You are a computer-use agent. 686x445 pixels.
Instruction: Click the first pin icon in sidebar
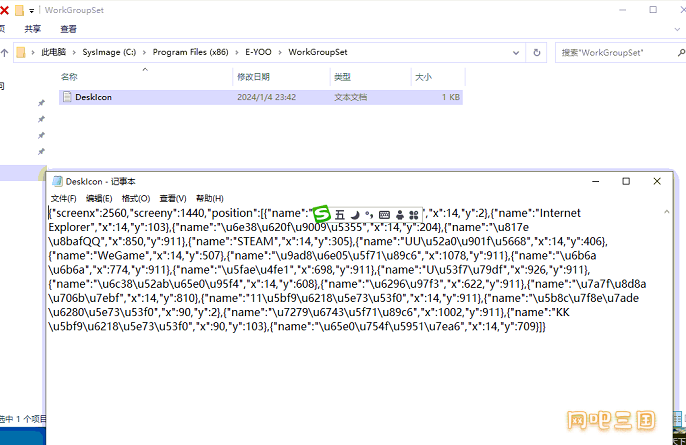[41, 103]
